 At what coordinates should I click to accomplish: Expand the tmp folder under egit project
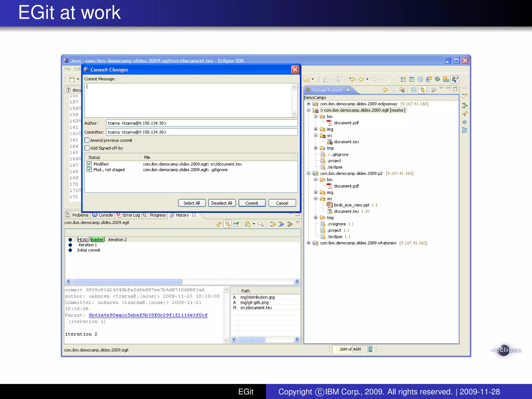pos(315,148)
